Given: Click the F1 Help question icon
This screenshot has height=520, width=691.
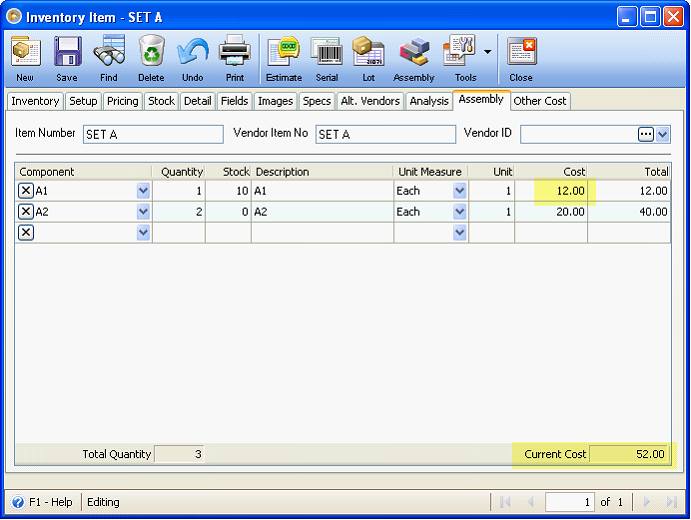Looking at the screenshot, I should (x=18, y=502).
